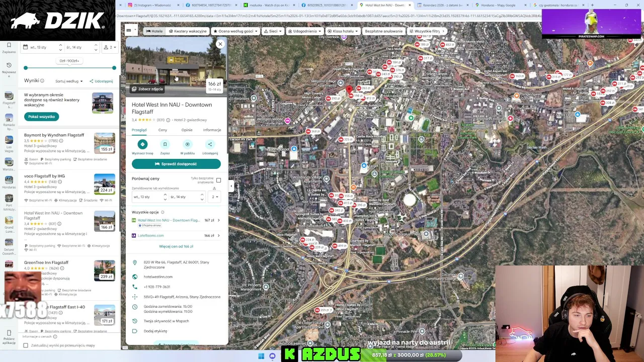Open guest count dropdown in results panel
Screen dimensions: 644x362
click(x=110, y=47)
